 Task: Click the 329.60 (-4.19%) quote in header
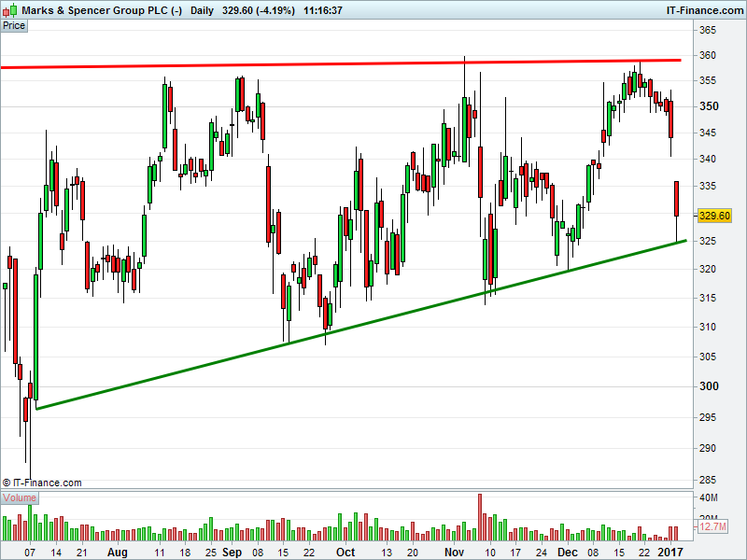click(259, 10)
